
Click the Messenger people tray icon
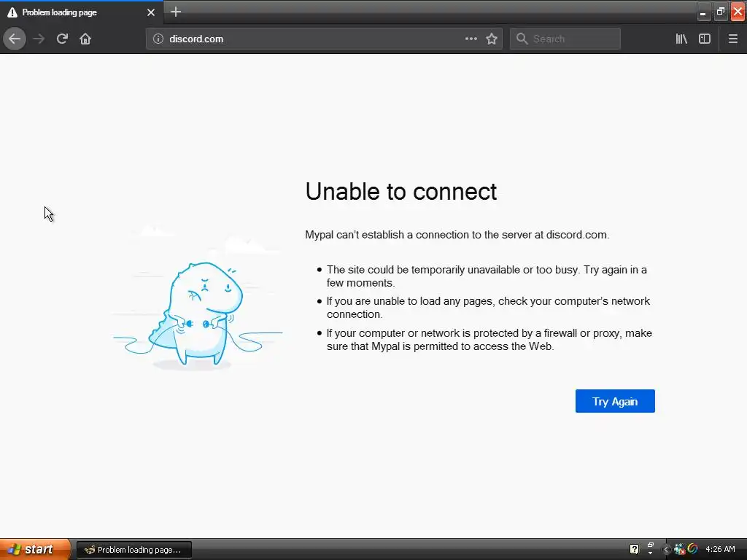pos(679,549)
